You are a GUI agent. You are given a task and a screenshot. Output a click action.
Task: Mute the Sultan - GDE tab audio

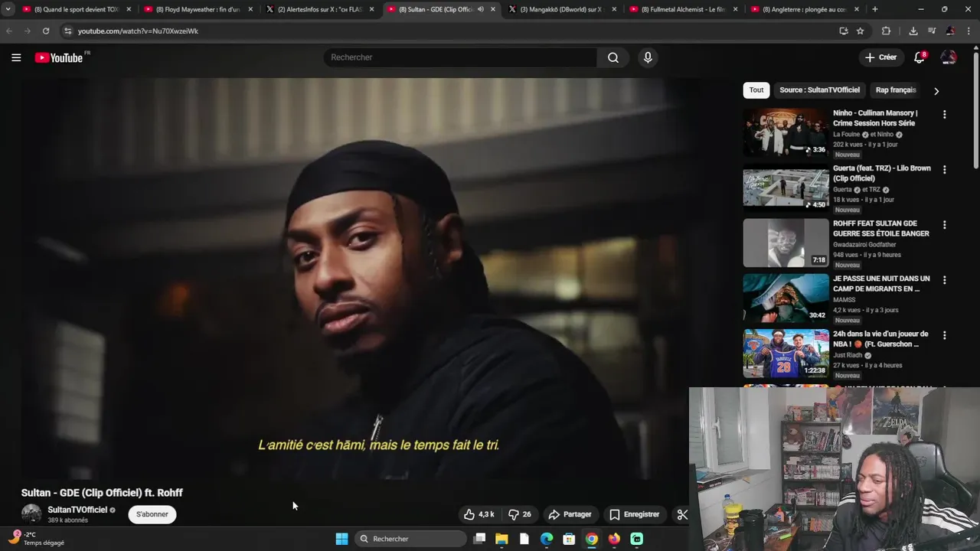(480, 9)
